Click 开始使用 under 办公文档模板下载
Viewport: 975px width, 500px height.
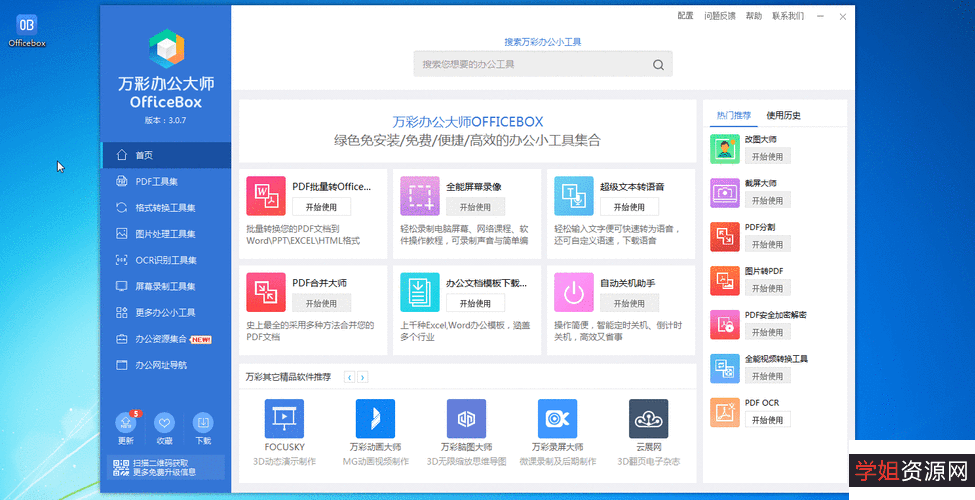point(476,303)
